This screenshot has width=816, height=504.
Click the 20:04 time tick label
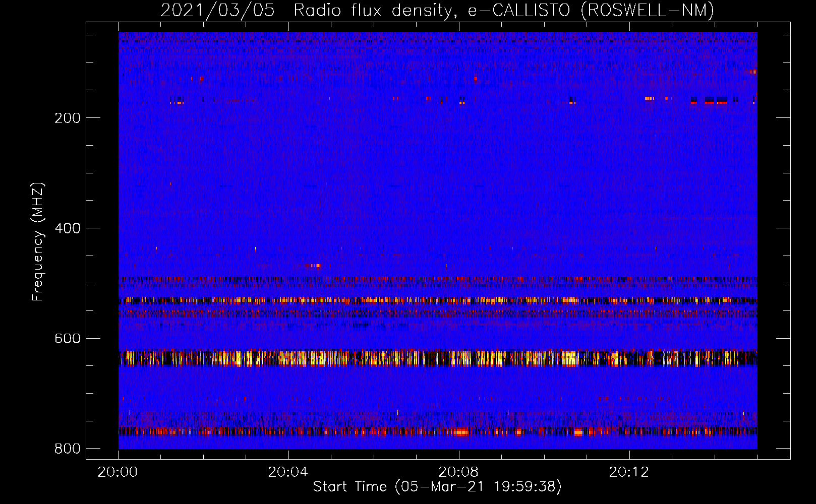(x=288, y=472)
